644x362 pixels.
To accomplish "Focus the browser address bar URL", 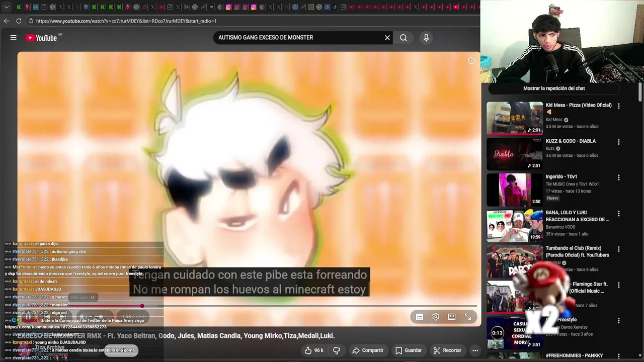I will point(126,21).
